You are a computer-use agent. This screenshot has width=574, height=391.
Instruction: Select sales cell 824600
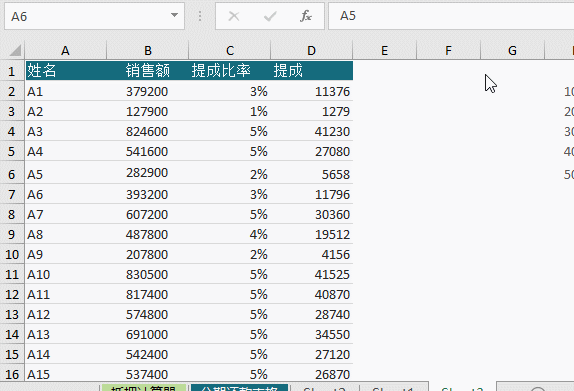pyautogui.click(x=148, y=131)
